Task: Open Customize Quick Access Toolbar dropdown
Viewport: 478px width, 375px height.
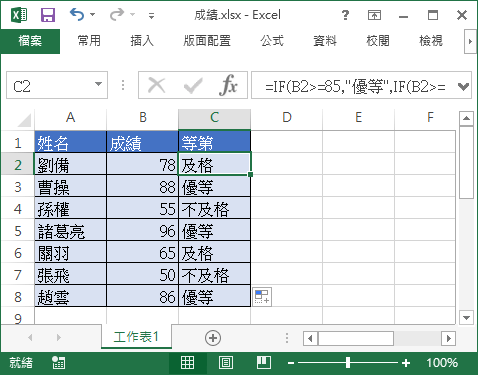Action: coord(151,16)
